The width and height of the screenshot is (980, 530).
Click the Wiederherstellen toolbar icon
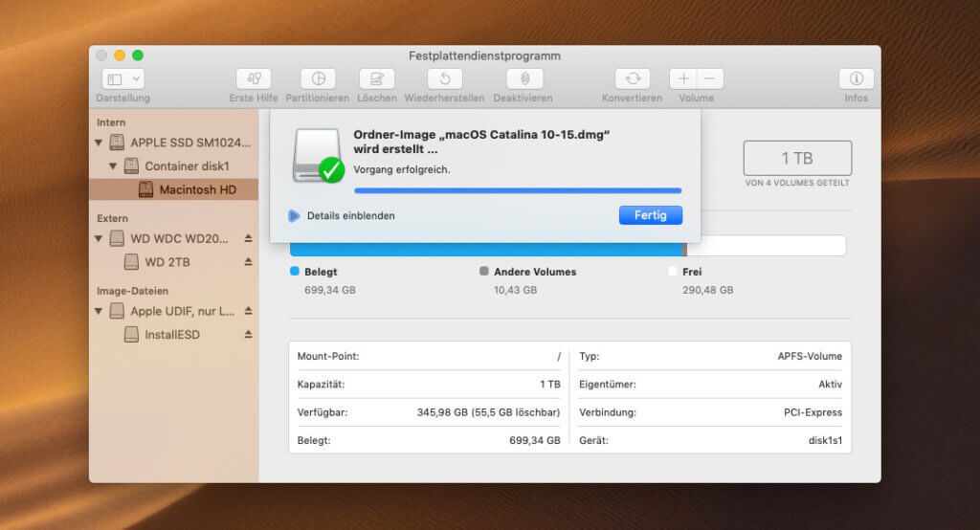tap(444, 79)
